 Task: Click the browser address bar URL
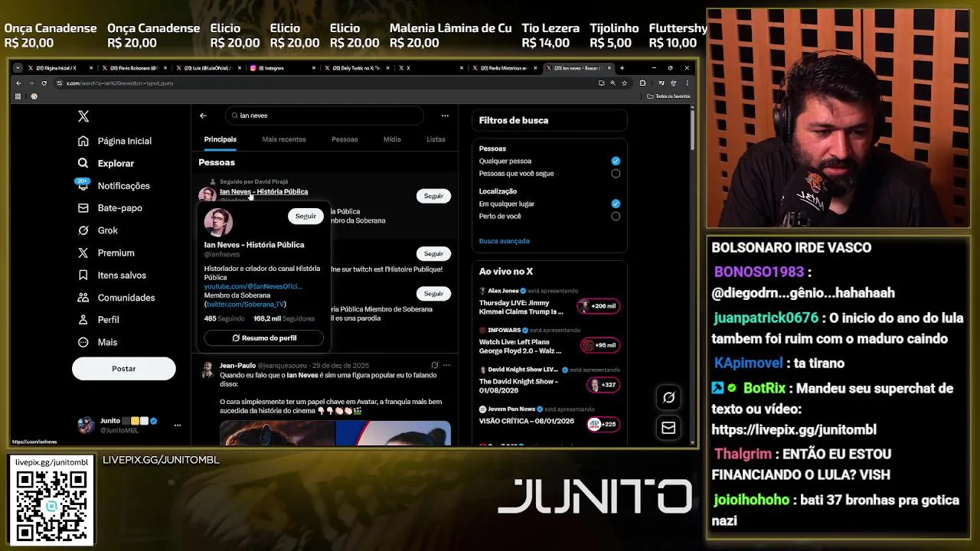(x=119, y=83)
